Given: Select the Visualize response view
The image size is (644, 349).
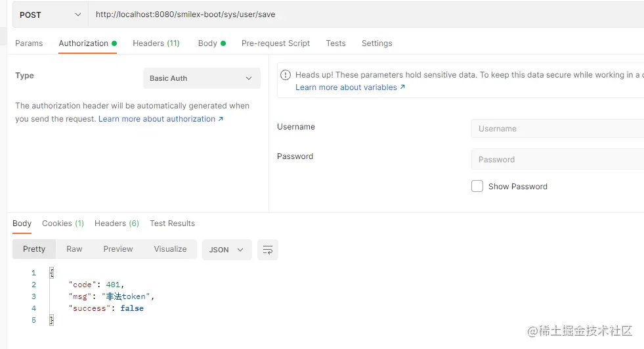Looking at the screenshot, I should pos(170,249).
